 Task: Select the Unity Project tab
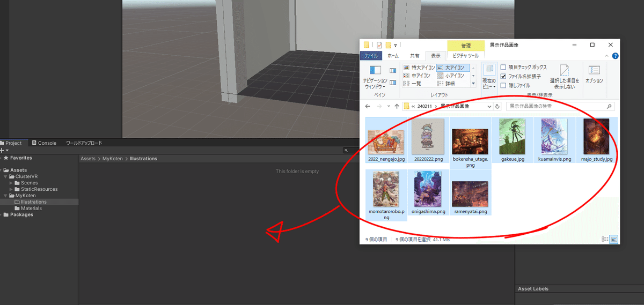click(x=11, y=143)
